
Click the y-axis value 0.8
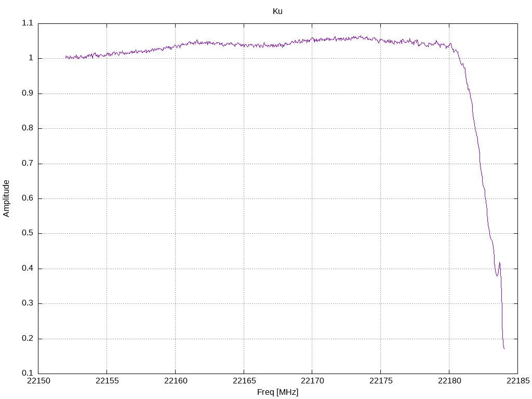pos(28,128)
